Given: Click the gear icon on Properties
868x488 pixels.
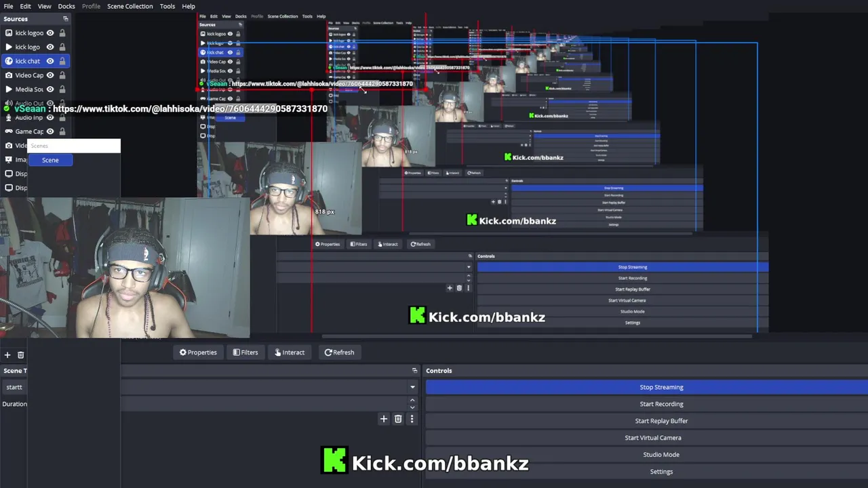Looking at the screenshot, I should coord(183,352).
